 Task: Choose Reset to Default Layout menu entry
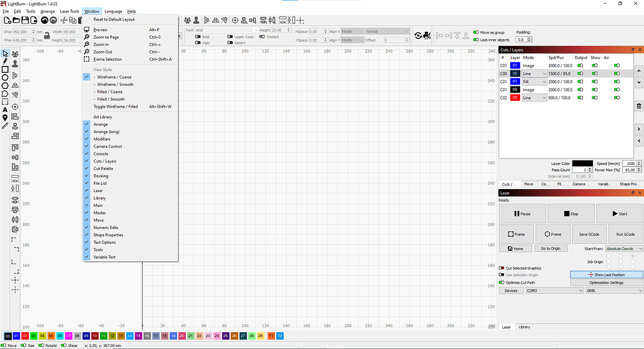click(x=114, y=19)
